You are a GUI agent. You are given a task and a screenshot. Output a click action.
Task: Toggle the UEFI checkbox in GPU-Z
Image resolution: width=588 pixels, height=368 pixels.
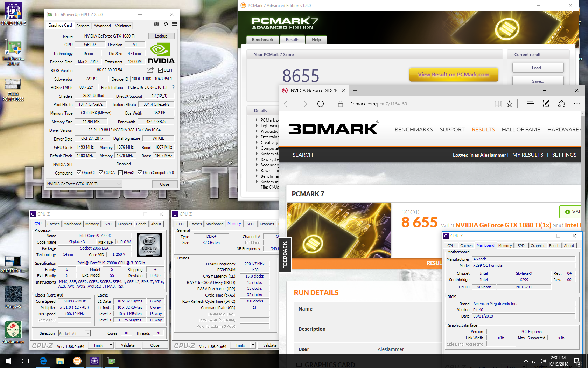(x=160, y=70)
